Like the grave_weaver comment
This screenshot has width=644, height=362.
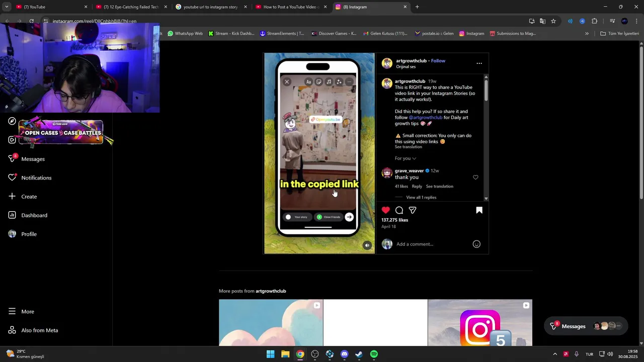coord(475,177)
